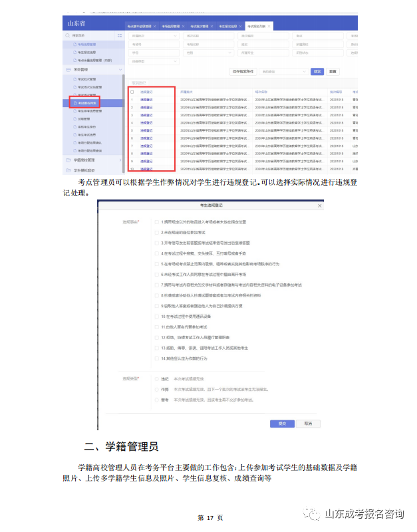Close the 考场信息管理 tab with its X
This screenshot has width=417, height=532.
pyautogui.click(x=183, y=26)
